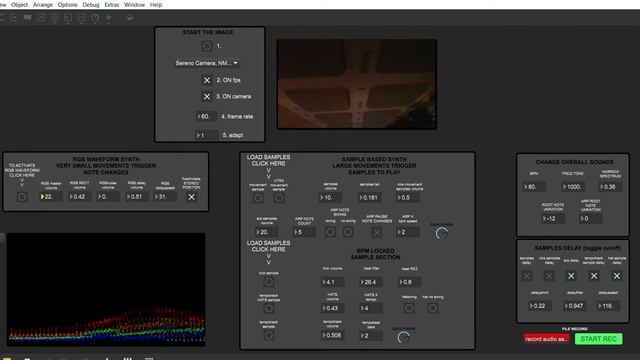Click the RGB RECT volume box showing 0.42
640x360 pixels.
pos(79,197)
